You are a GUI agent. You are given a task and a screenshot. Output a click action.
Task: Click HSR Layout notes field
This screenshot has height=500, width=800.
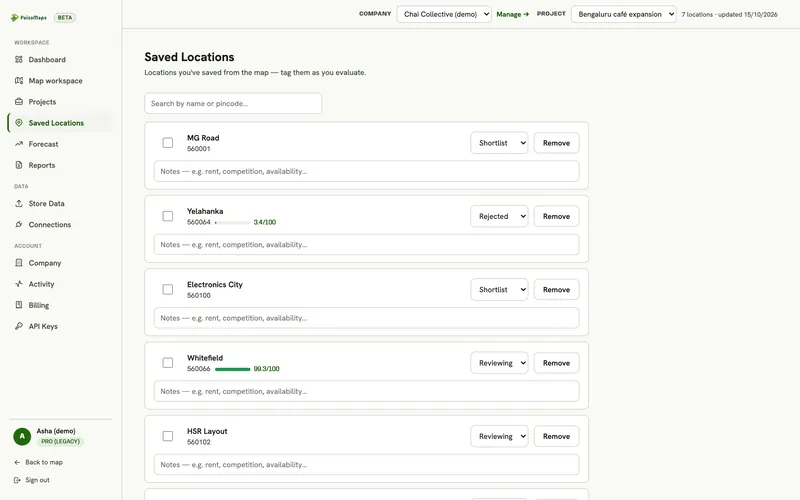366,464
